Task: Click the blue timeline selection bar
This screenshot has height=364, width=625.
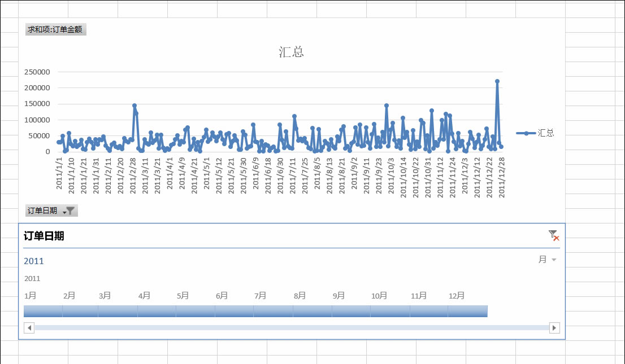Action: [x=254, y=310]
